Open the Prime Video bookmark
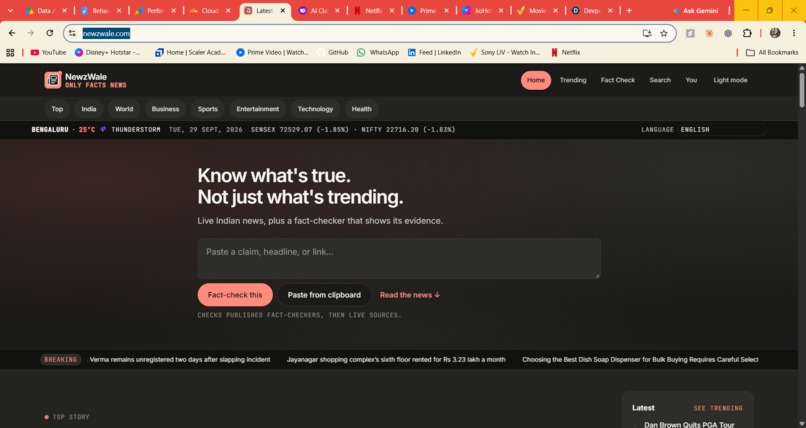 [x=272, y=52]
